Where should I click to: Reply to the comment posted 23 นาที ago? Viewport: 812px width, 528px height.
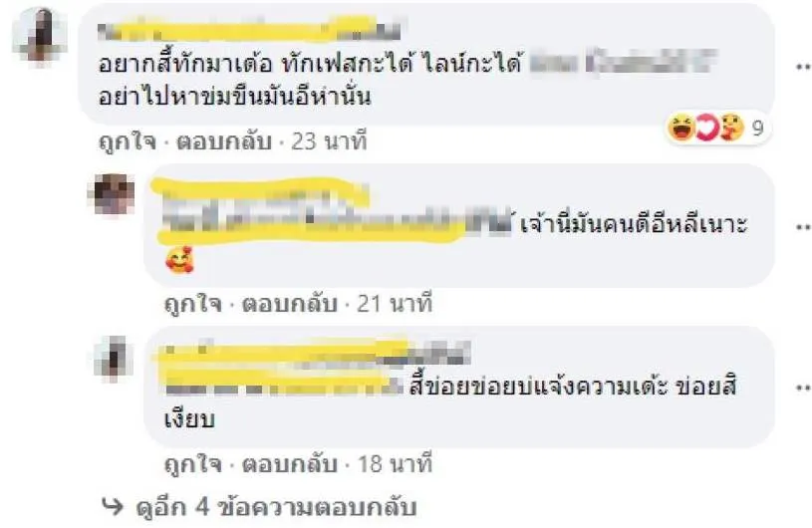(x=224, y=141)
